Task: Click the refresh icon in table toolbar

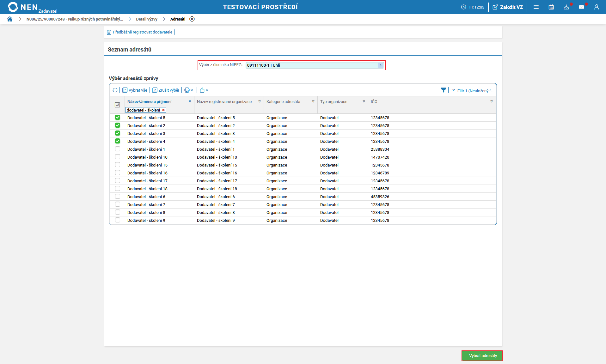Action: (115, 90)
